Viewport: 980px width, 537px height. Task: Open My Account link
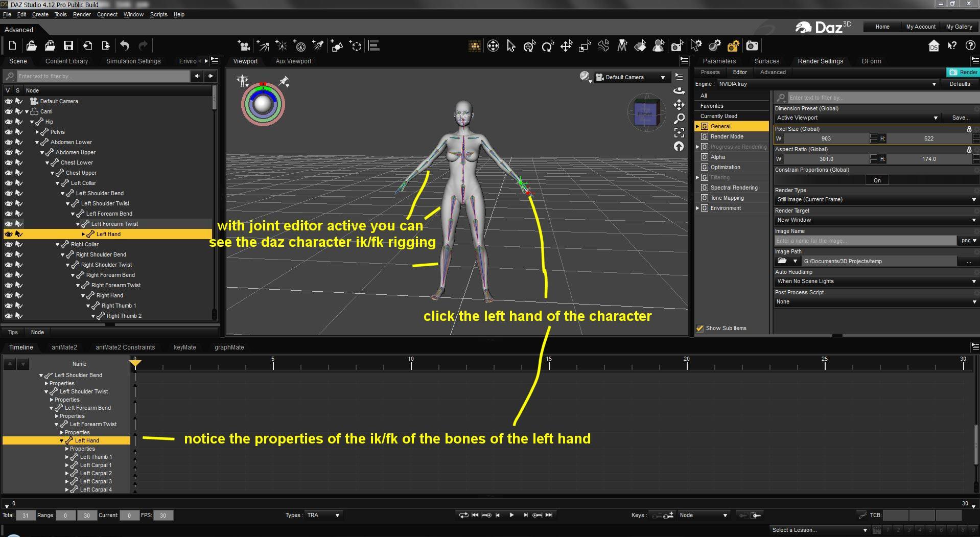pyautogui.click(x=921, y=27)
